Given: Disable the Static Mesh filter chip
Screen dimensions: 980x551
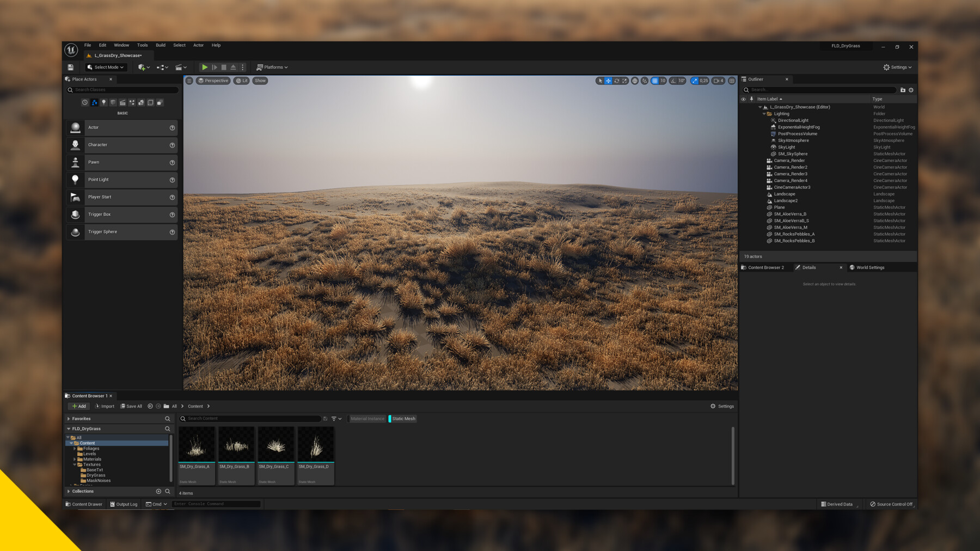Looking at the screenshot, I should tap(402, 419).
